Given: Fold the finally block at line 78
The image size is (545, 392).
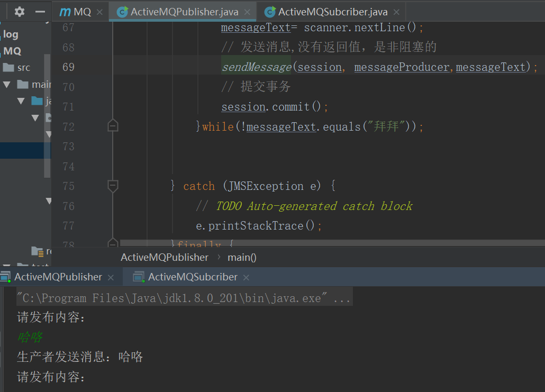Looking at the screenshot, I should pos(113,243).
